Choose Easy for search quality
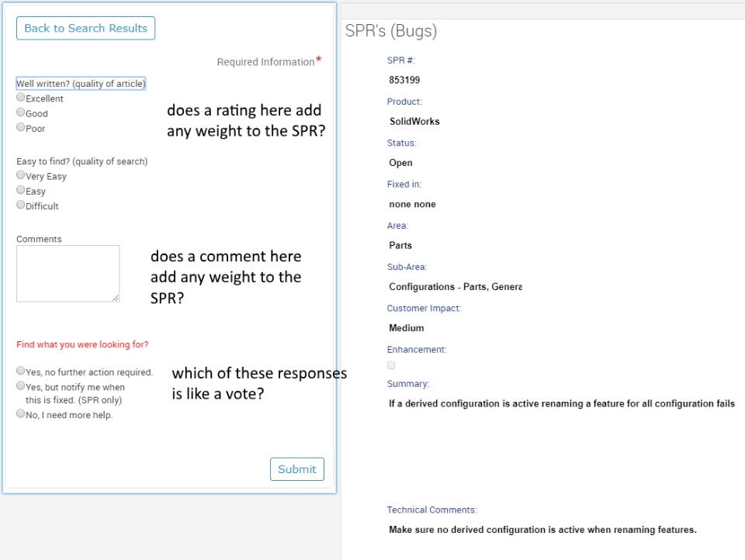This screenshot has height=560, width=745. pos(20,190)
